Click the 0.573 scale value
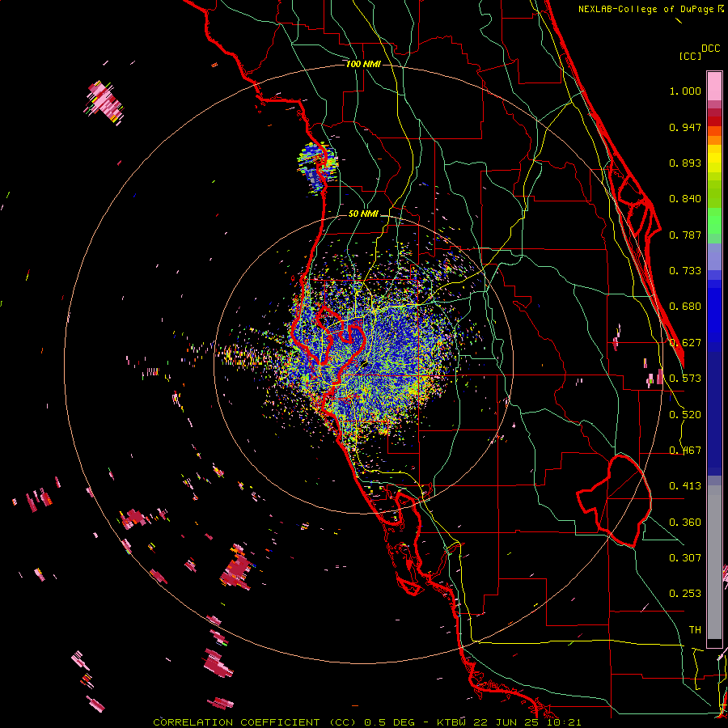 [x=685, y=379]
